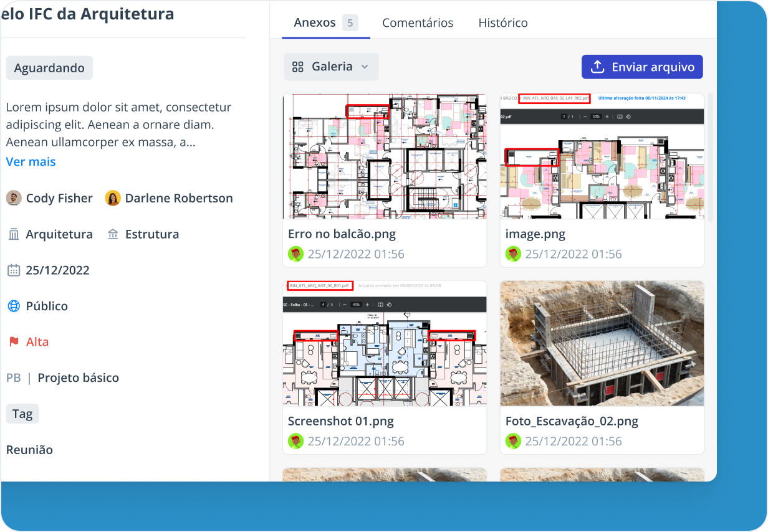Click the Arquitetura building icon
The height and width of the screenshot is (532, 768).
14,234
